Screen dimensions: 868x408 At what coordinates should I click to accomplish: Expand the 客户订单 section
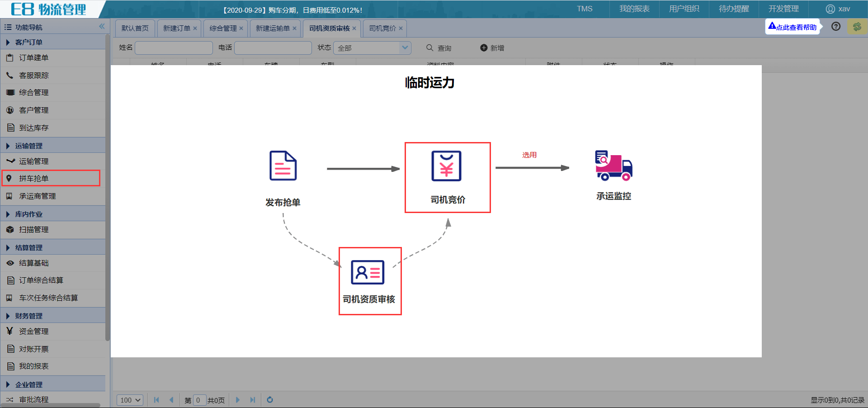[x=53, y=42]
